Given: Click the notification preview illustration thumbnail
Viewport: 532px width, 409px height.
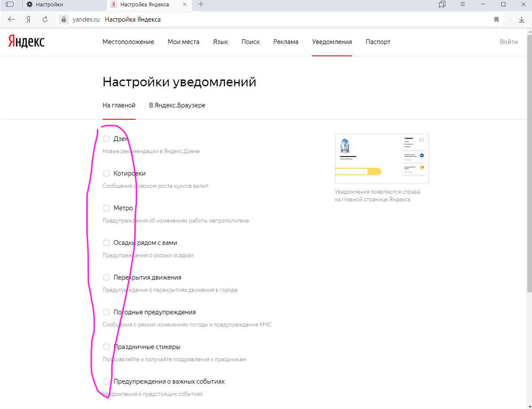Looking at the screenshot, I should click(382, 159).
